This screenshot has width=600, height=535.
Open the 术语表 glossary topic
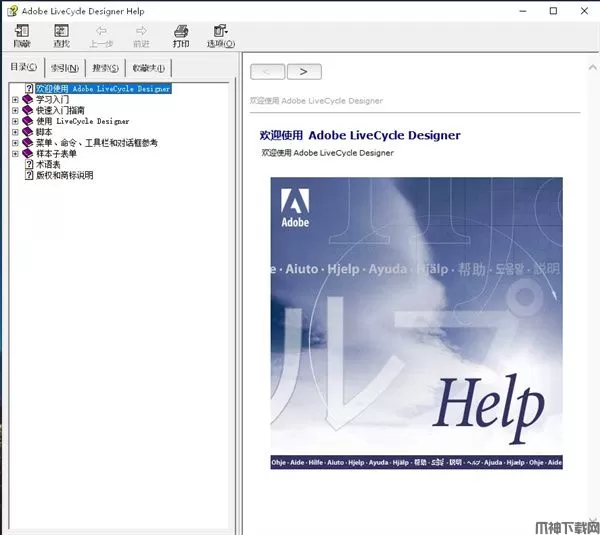48,164
